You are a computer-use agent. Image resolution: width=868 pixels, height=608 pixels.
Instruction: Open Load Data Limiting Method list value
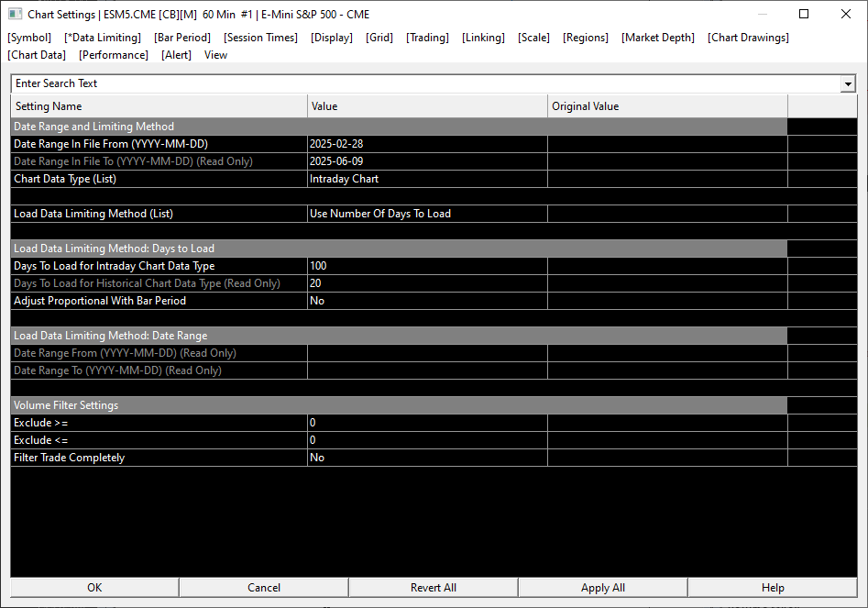pyautogui.click(x=427, y=214)
